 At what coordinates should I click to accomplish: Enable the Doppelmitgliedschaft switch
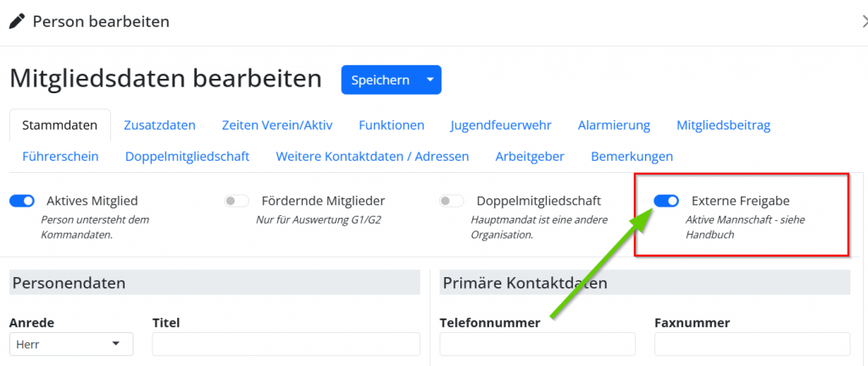tap(452, 201)
